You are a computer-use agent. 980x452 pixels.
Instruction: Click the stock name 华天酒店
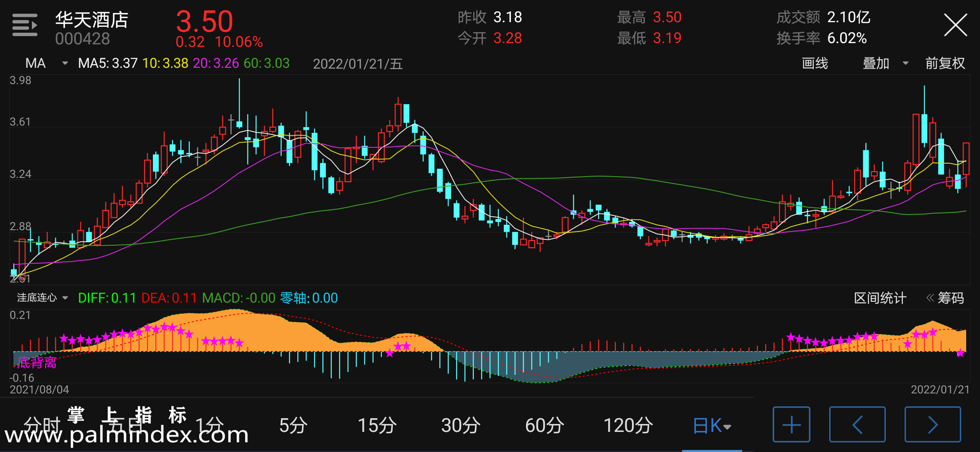(x=92, y=20)
